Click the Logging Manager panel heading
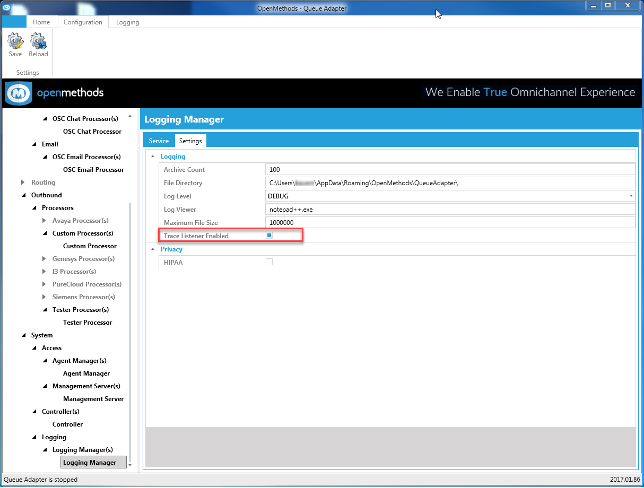This screenshot has height=488, width=644. pos(184,120)
